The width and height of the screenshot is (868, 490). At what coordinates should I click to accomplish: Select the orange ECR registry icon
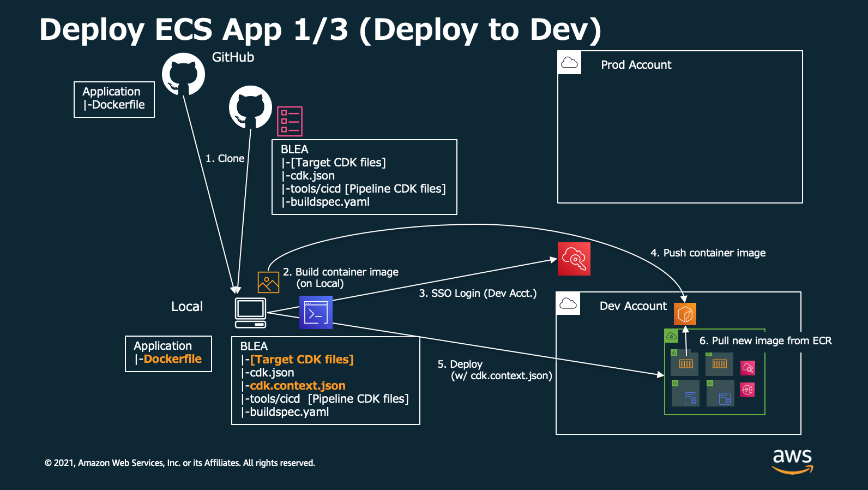(685, 314)
